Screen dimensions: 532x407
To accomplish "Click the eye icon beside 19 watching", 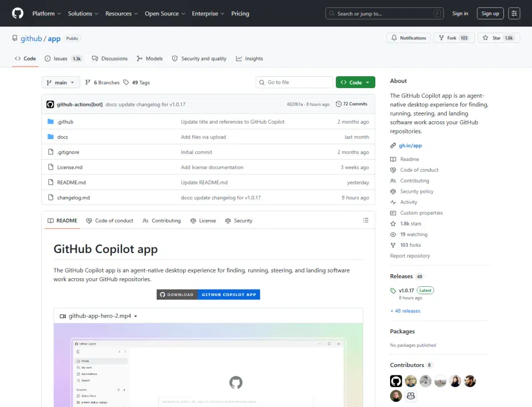I will click(x=393, y=234).
